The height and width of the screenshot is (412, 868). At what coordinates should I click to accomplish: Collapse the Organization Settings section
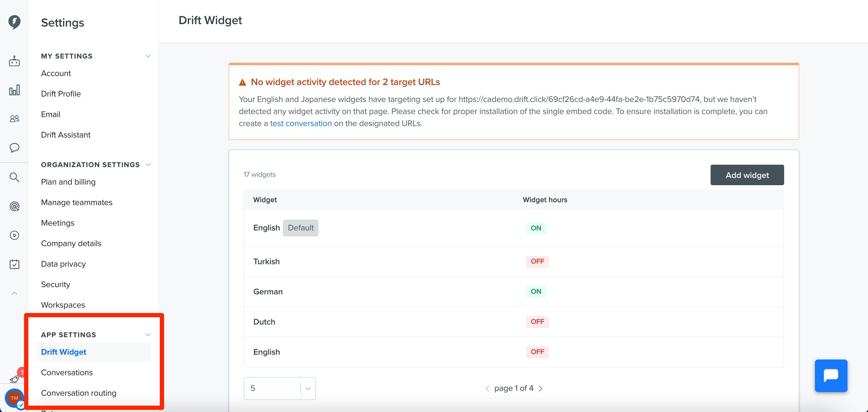pos(148,164)
